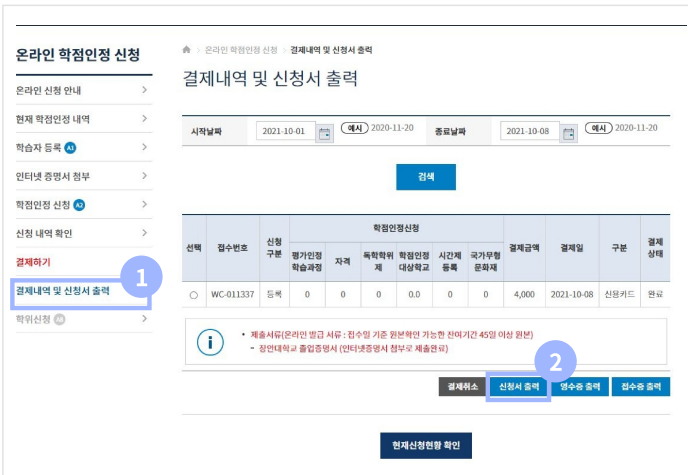This screenshot has height=475, width=688.
Task: Click the 등록 cell under 신청구분
Action: [x=274, y=294]
